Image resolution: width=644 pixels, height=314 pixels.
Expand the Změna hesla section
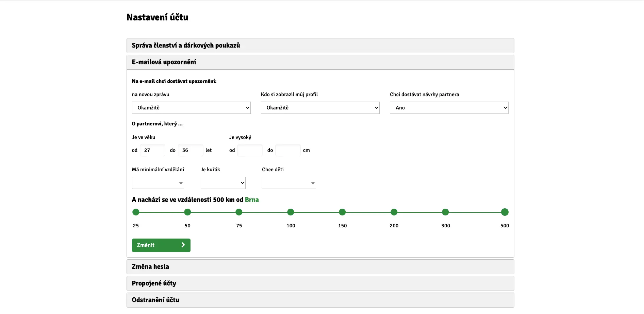[320, 267]
